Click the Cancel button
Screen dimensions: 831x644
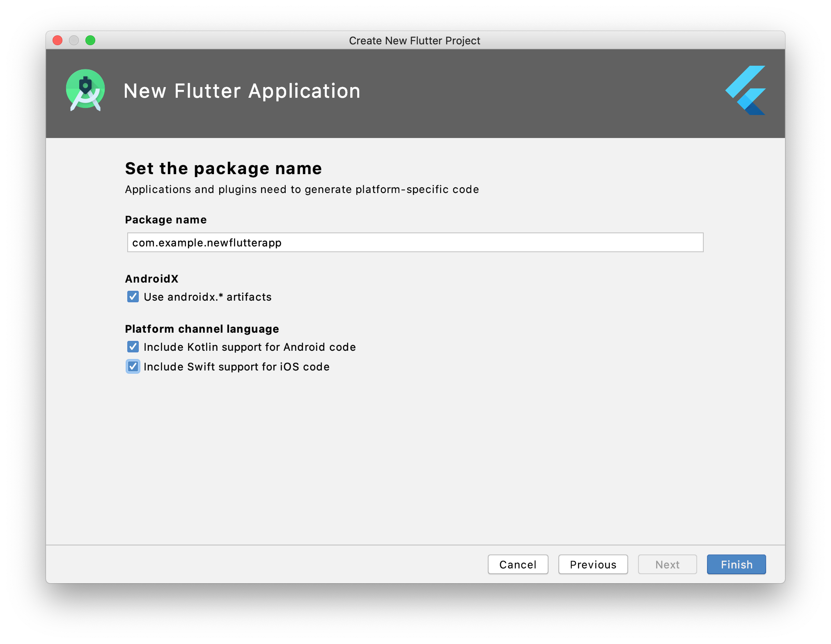click(x=518, y=564)
